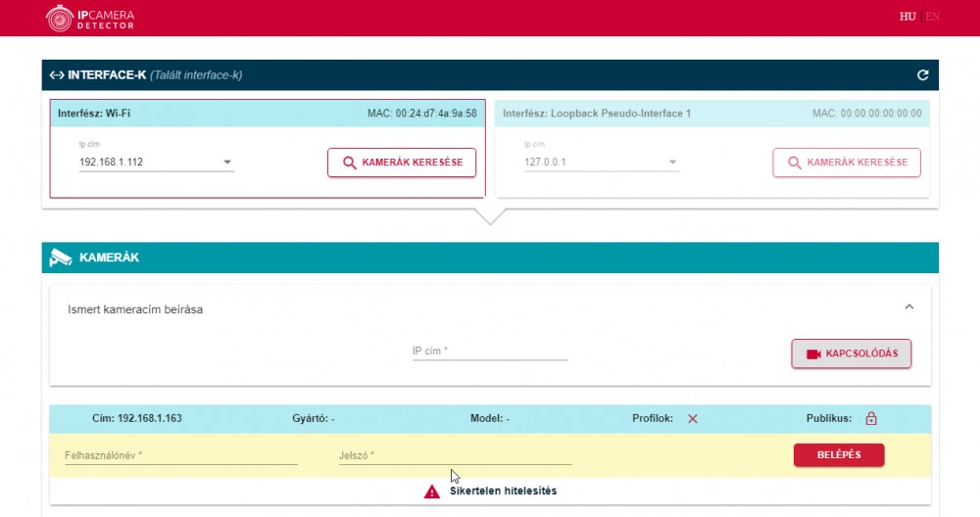The height and width of the screenshot is (517, 980).
Task: Open the Loopback 127.0.0.1 dropdown
Action: coord(672,163)
